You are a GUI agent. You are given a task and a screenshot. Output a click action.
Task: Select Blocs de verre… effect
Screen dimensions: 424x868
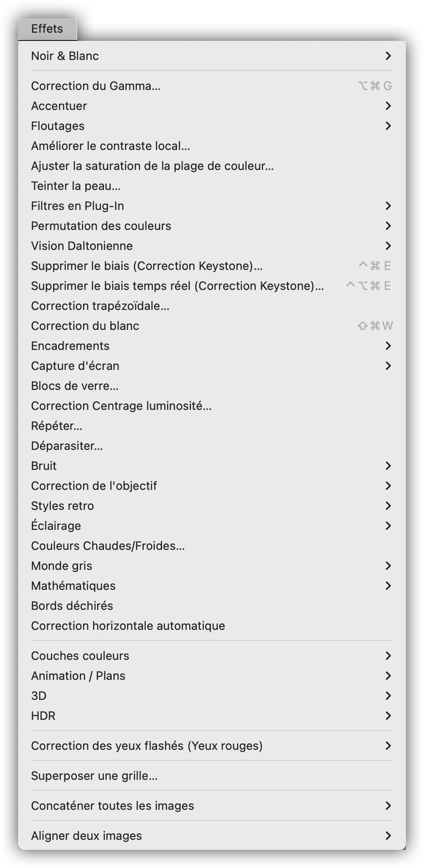coord(74,386)
